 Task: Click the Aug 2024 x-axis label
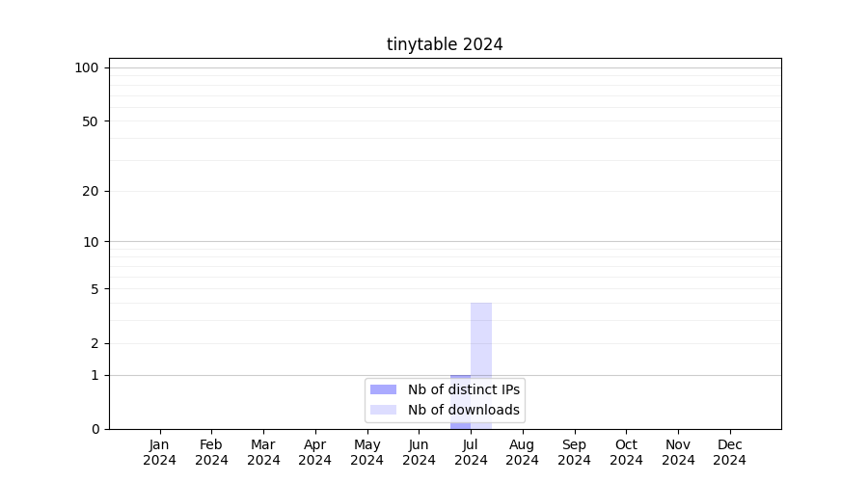[x=523, y=452]
